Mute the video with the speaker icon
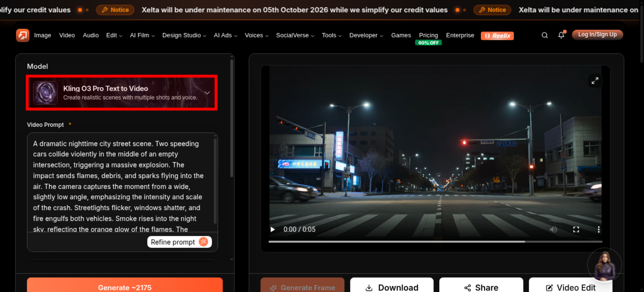The height and width of the screenshot is (292, 644). [x=553, y=229]
